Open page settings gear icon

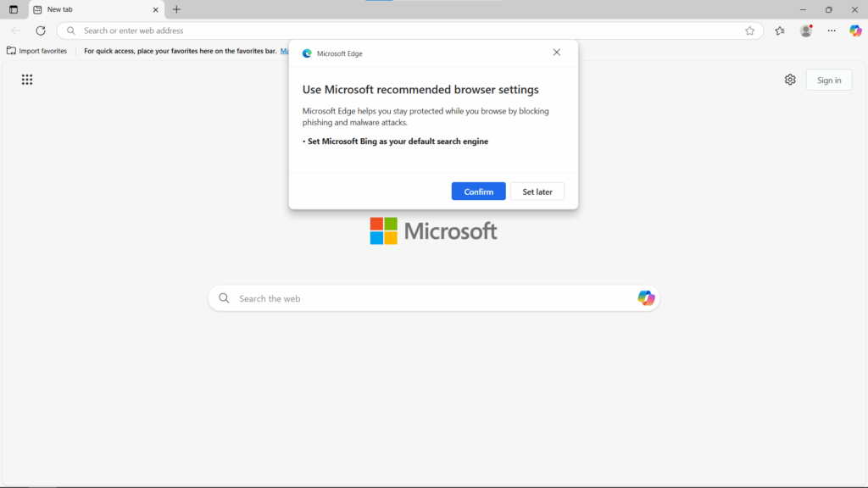(x=790, y=80)
